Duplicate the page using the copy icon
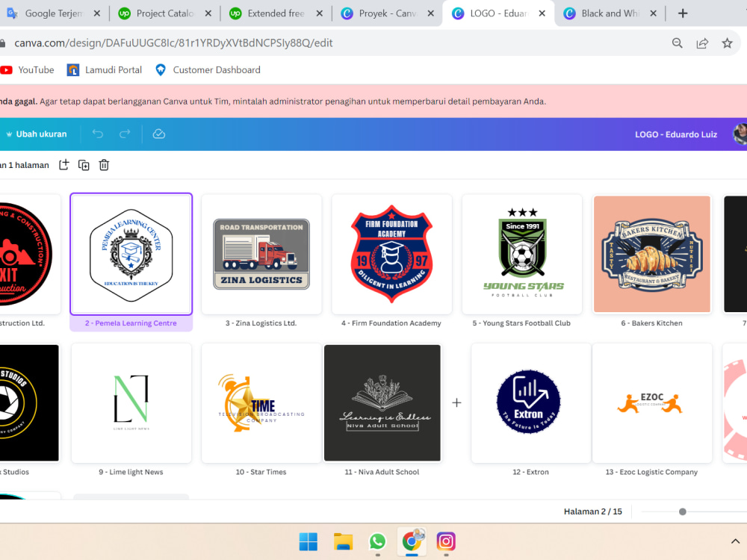 [84, 165]
